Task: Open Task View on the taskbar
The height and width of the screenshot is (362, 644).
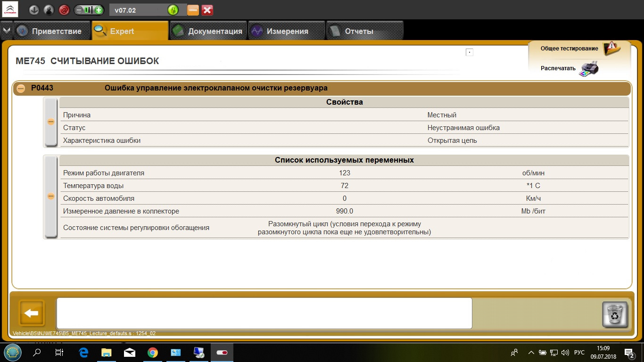Action: click(59, 352)
